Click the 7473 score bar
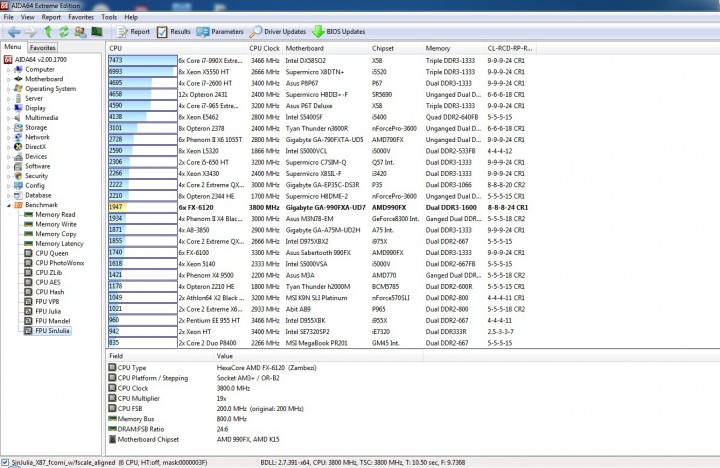 (143, 61)
